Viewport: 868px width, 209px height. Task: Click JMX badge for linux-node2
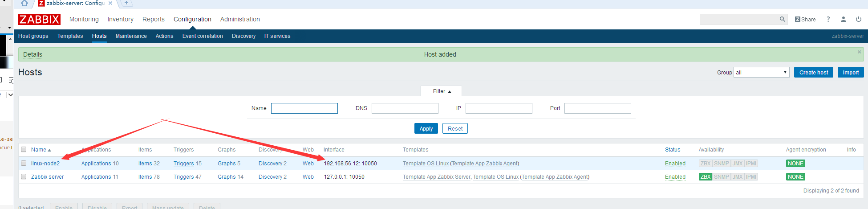click(x=738, y=164)
